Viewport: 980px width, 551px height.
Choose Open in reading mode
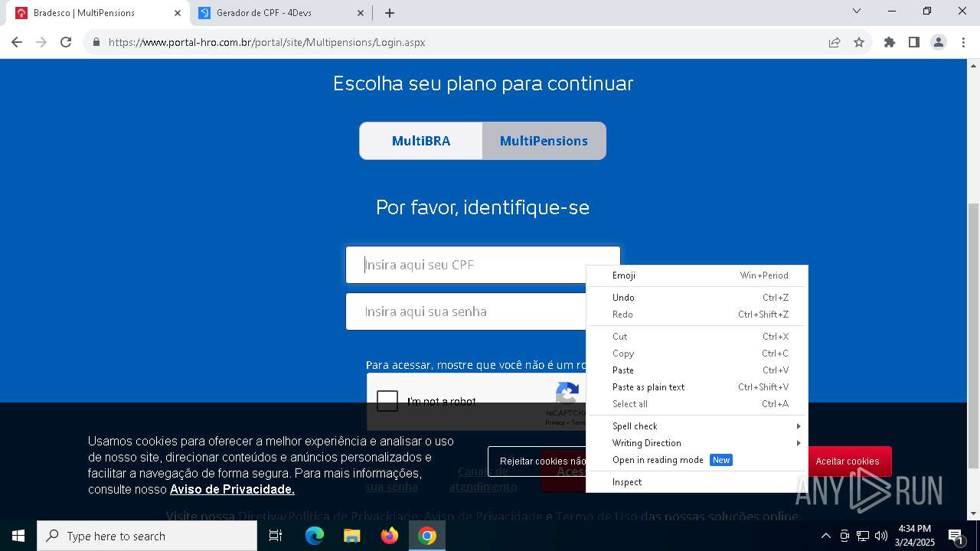(697, 460)
